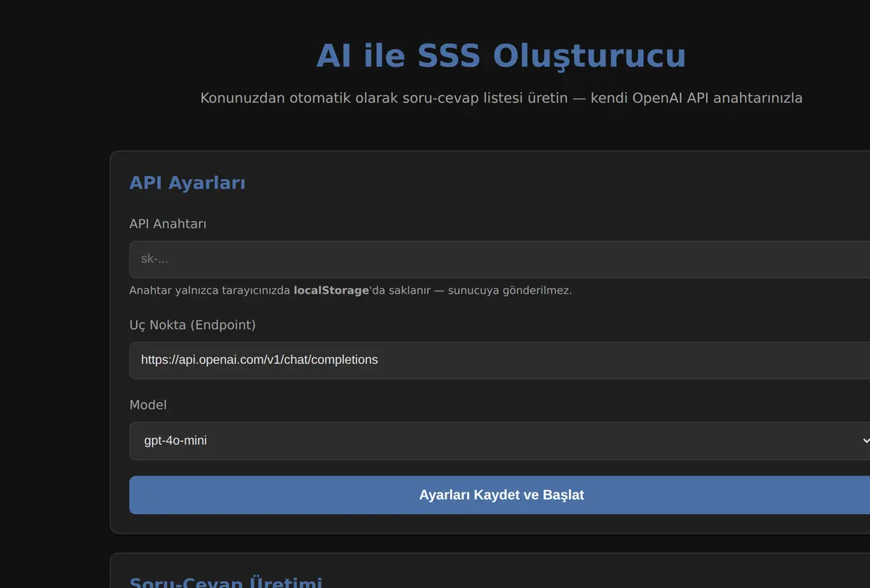The width and height of the screenshot is (870, 588).
Task: Click the Uç Nokta endpoint URL field
Action: (501, 360)
